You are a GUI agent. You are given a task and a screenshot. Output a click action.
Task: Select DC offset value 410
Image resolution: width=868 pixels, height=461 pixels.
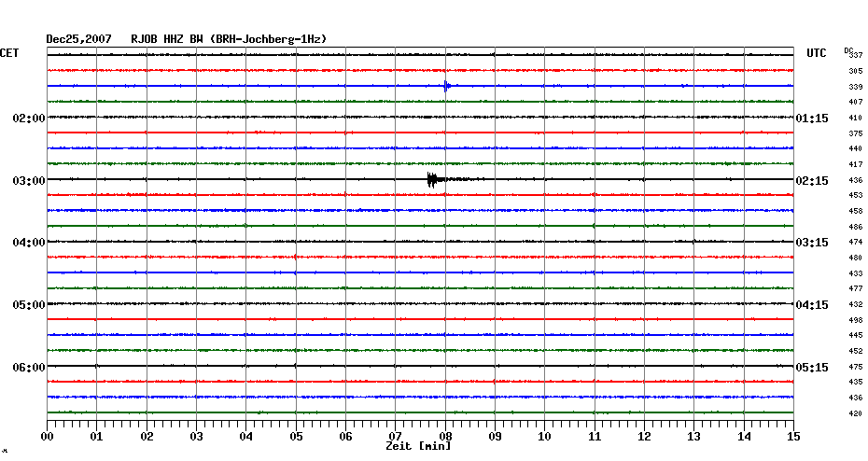click(856, 118)
